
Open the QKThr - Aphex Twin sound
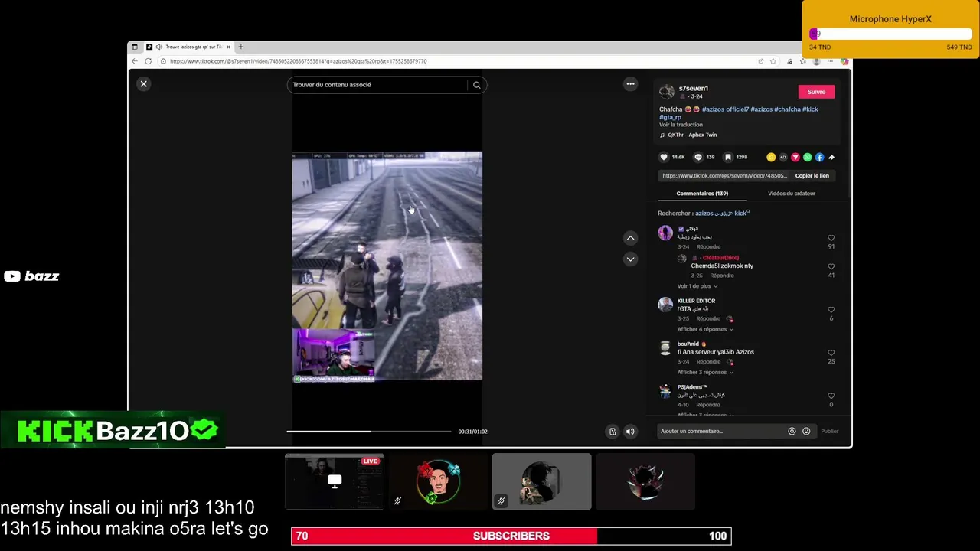(692, 135)
